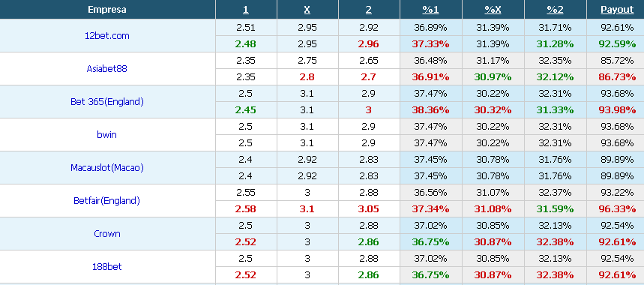644x285 pixels.
Task: Select Bet 365's red 38.36% cell
Action: pyautogui.click(x=431, y=110)
